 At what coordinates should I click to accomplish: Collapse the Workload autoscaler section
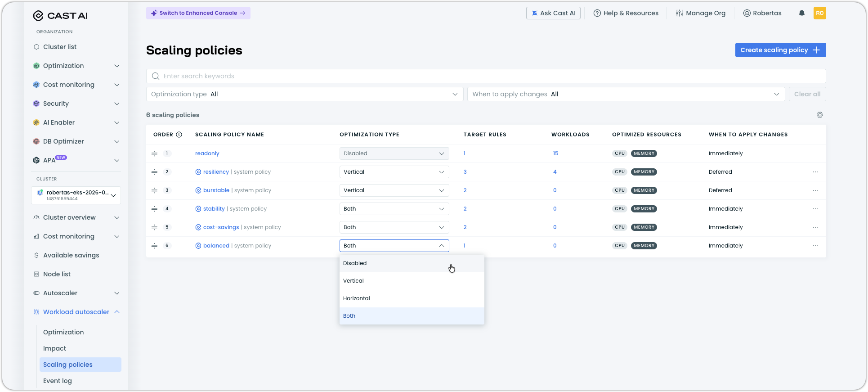coord(117,312)
